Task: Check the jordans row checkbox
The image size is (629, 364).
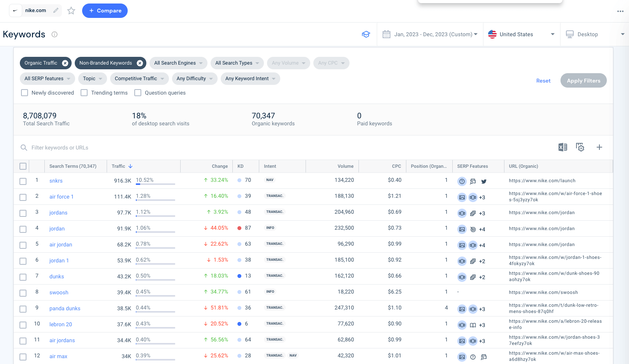Action: point(23,213)
